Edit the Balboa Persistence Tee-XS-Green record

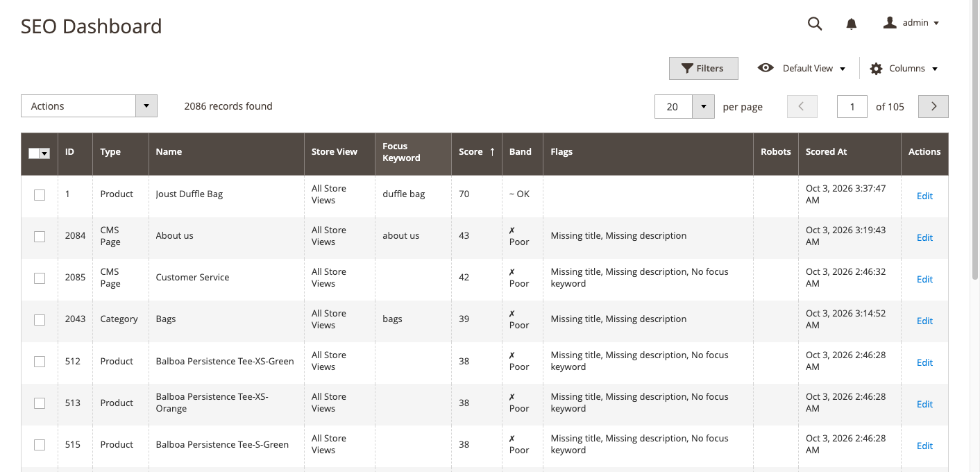tap(924, 362)
